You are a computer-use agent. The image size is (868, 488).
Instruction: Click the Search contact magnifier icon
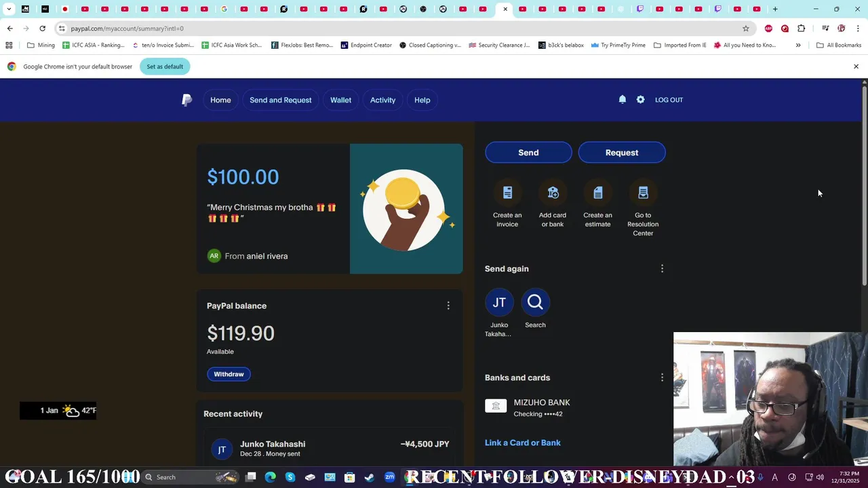(x=535, y=302)
